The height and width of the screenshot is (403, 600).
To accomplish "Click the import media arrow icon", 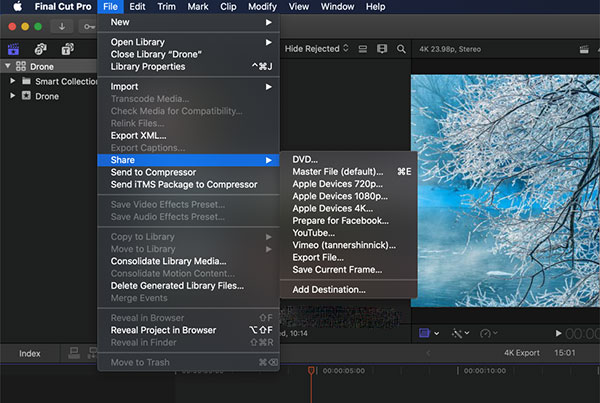I will point(62,26).
